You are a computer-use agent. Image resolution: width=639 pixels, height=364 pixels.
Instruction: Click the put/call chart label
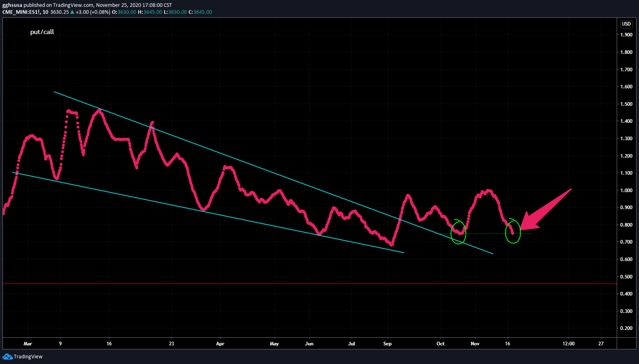click(x=42, y=32)
